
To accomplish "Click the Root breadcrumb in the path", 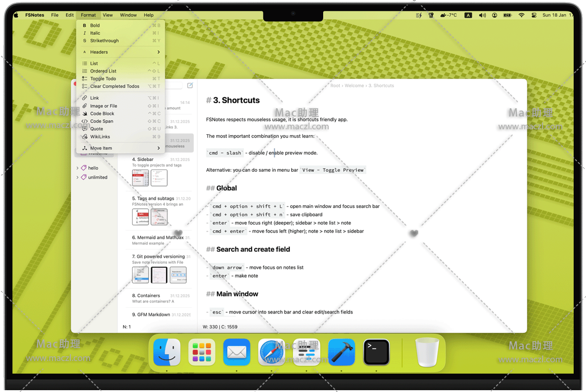I will (x=336, y=85).
